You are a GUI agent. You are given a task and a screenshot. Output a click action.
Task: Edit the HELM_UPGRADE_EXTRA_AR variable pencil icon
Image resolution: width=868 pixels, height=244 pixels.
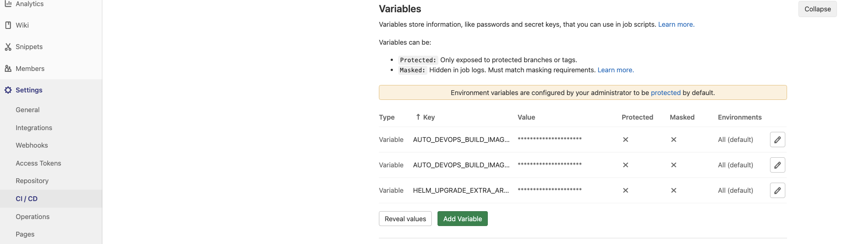point(777,191)
